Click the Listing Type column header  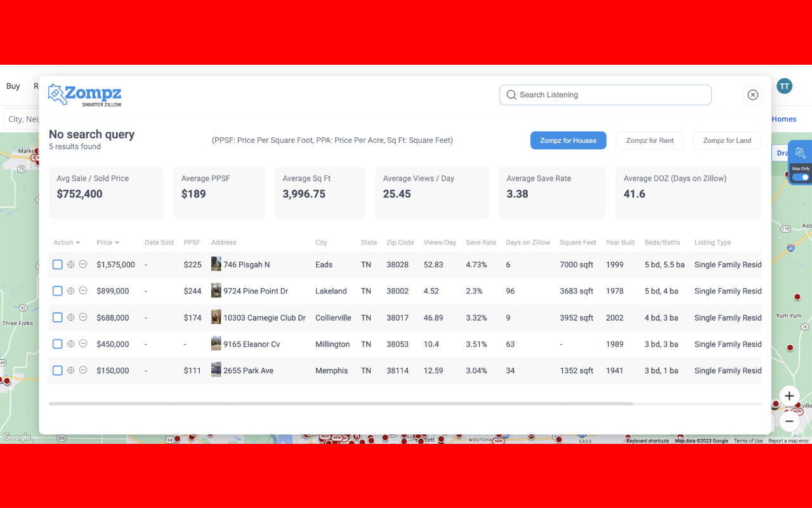point(712,243)
